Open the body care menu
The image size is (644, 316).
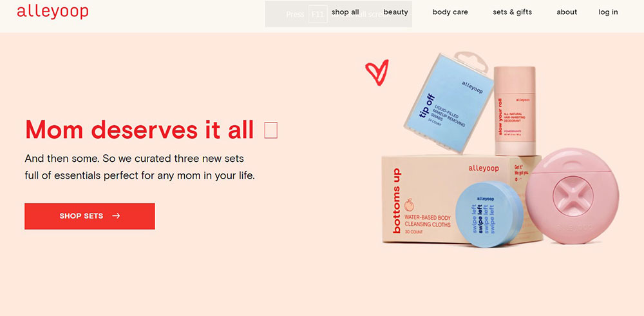450,12
